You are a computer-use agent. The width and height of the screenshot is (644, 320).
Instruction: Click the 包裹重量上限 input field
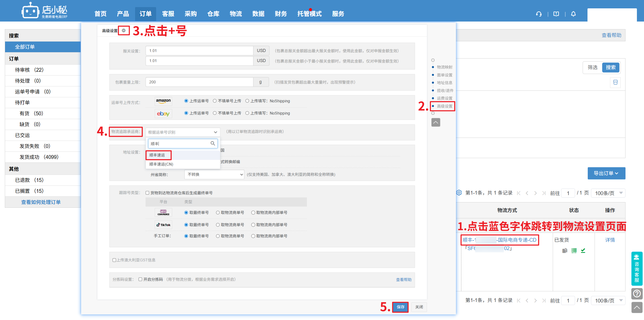tap(199, 82)
